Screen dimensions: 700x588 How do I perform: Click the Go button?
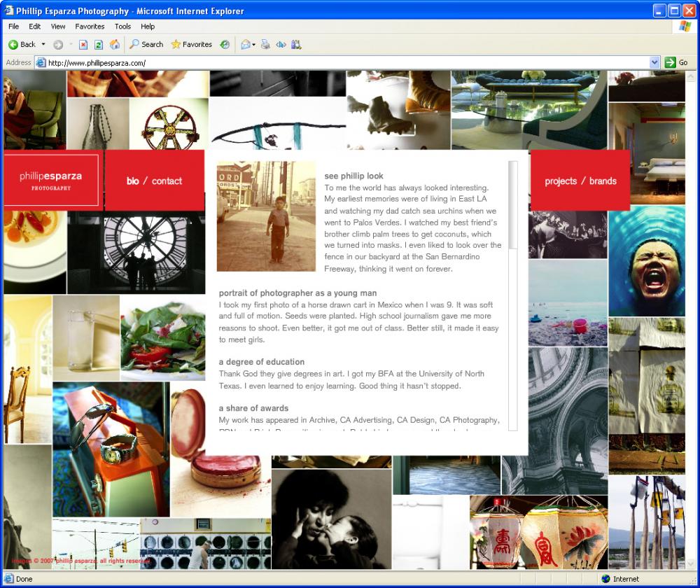point(676,62)
